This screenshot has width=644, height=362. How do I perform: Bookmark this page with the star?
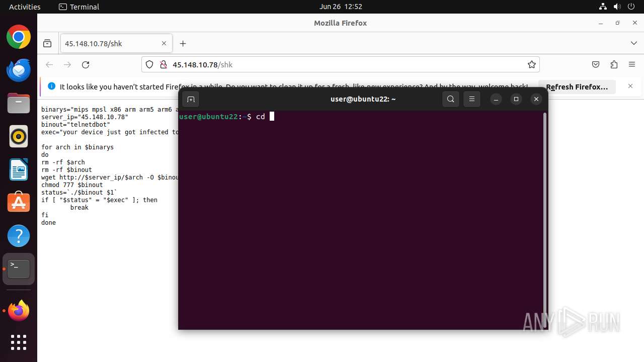pyautogui.click(x=531, y=64)
